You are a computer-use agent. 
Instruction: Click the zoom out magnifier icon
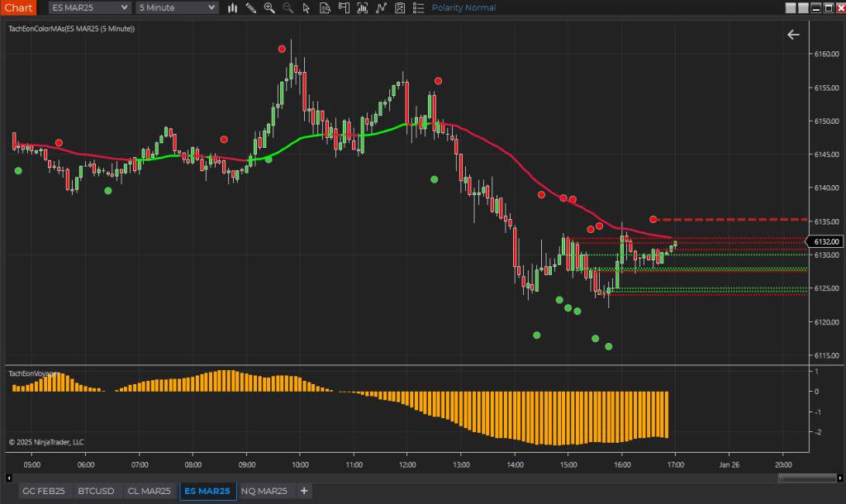coord(288,7)
